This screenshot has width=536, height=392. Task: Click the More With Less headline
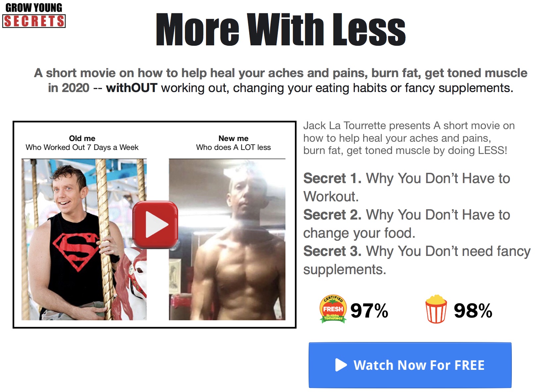pyautogui.click(x=281, y=29)
